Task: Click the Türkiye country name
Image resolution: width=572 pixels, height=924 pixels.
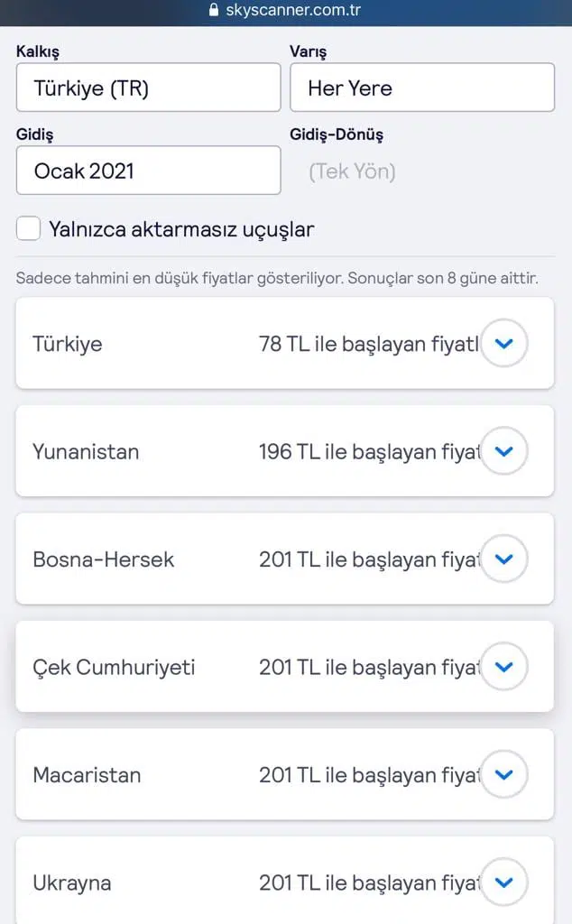Action: click(x=68, y=344)
